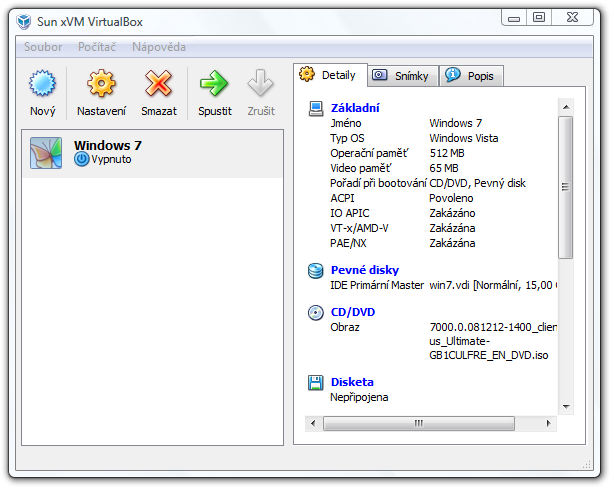Minimize the VirtualBox window
This screenshot has height=490, width=614.
(514, 18)
